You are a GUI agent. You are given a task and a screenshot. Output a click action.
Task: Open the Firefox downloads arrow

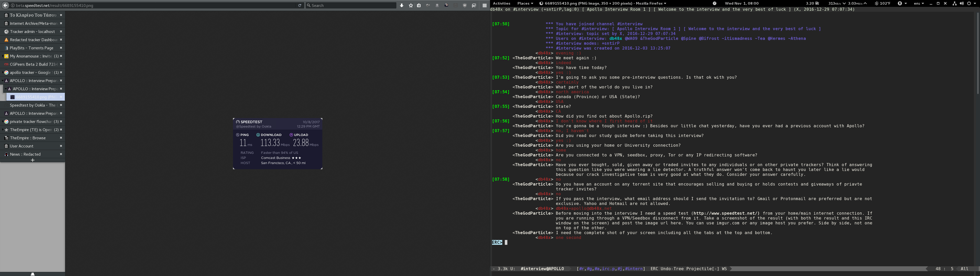pyautogui.click(x=402, y=5)
